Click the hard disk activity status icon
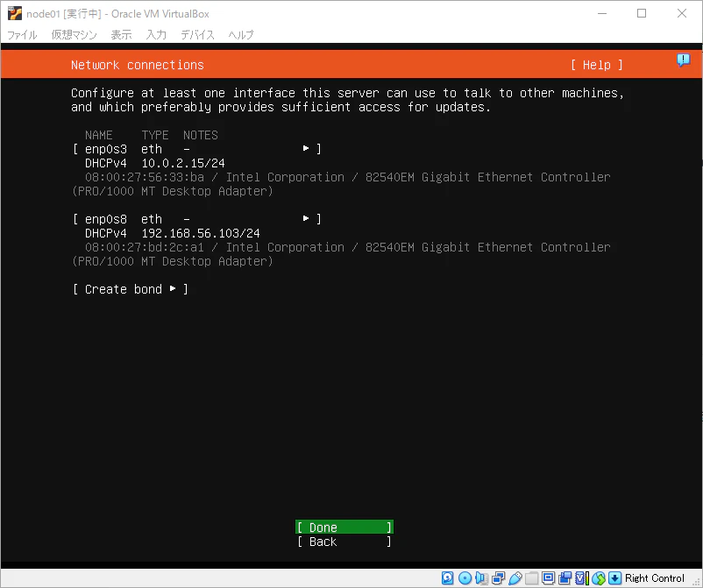Screen dimensions: 703x588 point(447,577)
